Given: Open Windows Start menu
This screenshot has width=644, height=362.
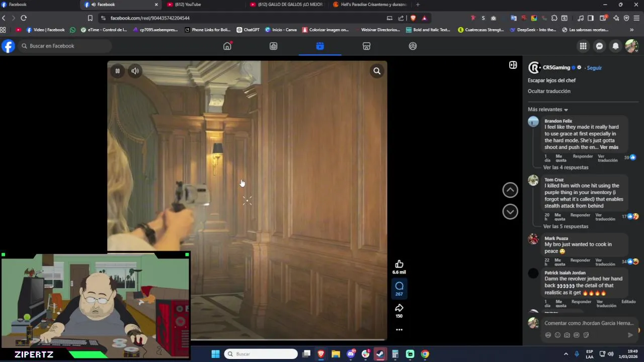Looking at the screenshot, I should [215, 354].
